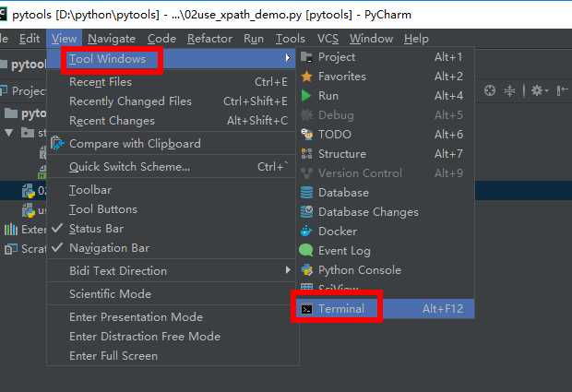The height and width of the screenshot is (392, 572).
Task: Click the disabled Debug bug entry
Action: coord(386,115)
